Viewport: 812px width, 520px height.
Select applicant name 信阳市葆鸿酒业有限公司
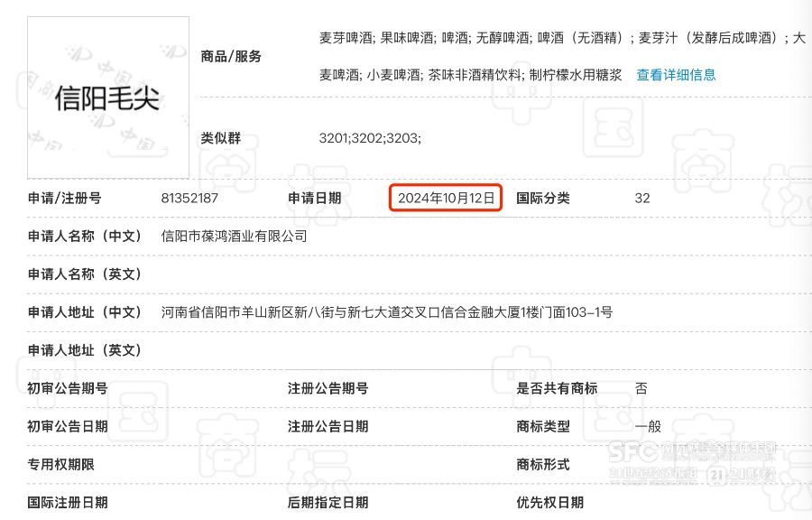click(234, 237)
